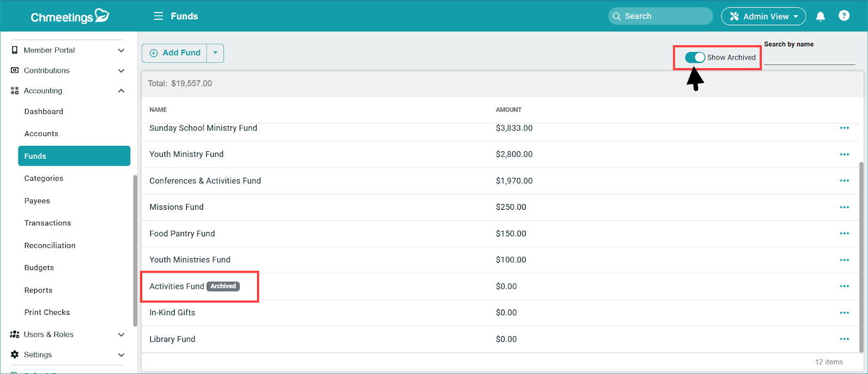The image size is (868, 374).
Task: Open the help question mark icon
Action: (844, 16)
